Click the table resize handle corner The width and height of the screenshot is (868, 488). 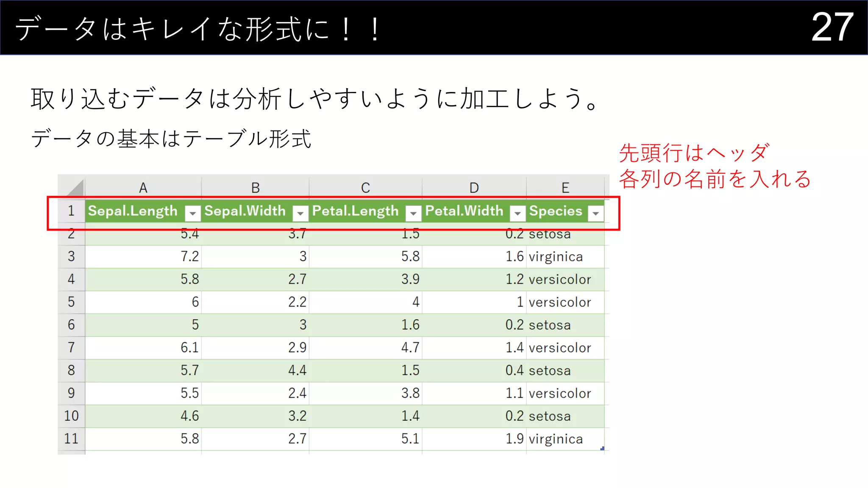[602, 448]
